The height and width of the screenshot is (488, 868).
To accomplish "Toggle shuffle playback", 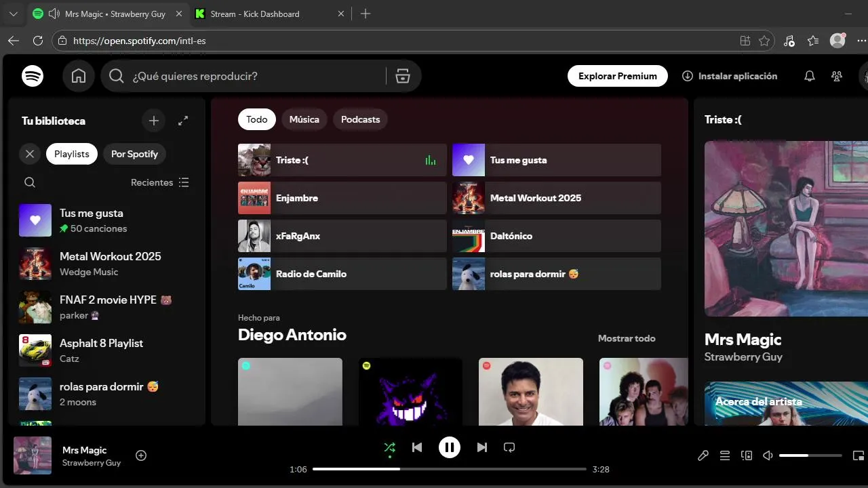I will tap(389, 447).
